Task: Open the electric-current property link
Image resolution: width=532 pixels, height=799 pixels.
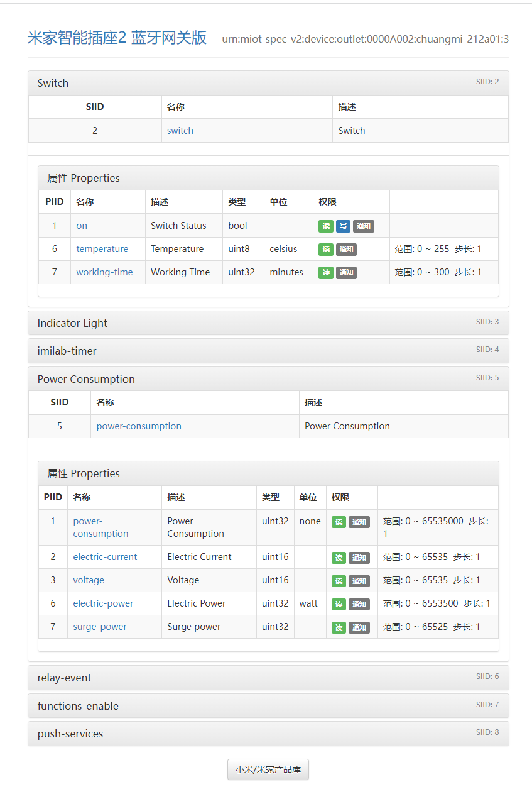Action: click(x=105, y=557)
